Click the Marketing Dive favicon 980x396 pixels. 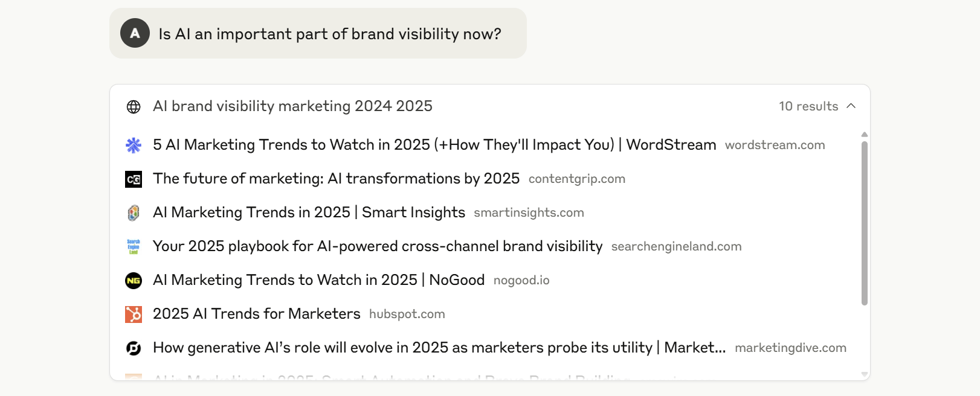pyautogui.click(x=134, y=348)
